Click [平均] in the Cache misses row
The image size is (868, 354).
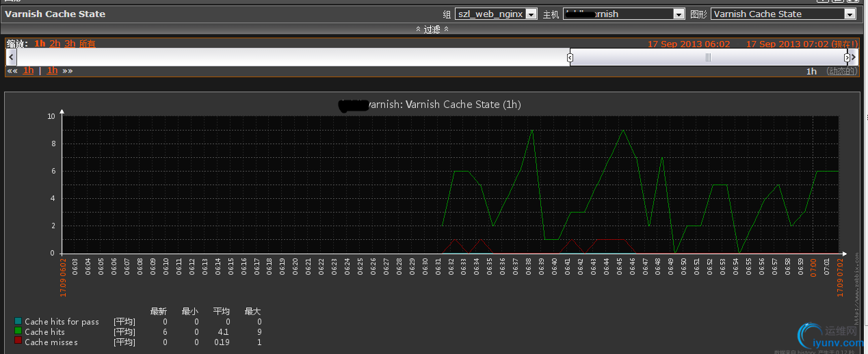coord(124,342)
